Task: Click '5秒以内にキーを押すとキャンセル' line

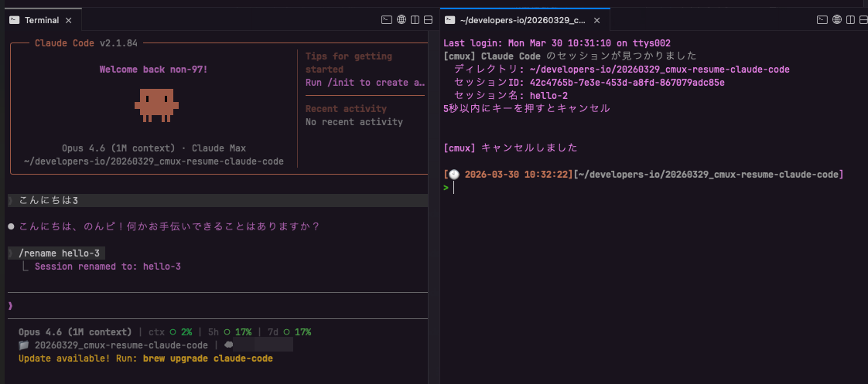Action: [x=526, y=109]
